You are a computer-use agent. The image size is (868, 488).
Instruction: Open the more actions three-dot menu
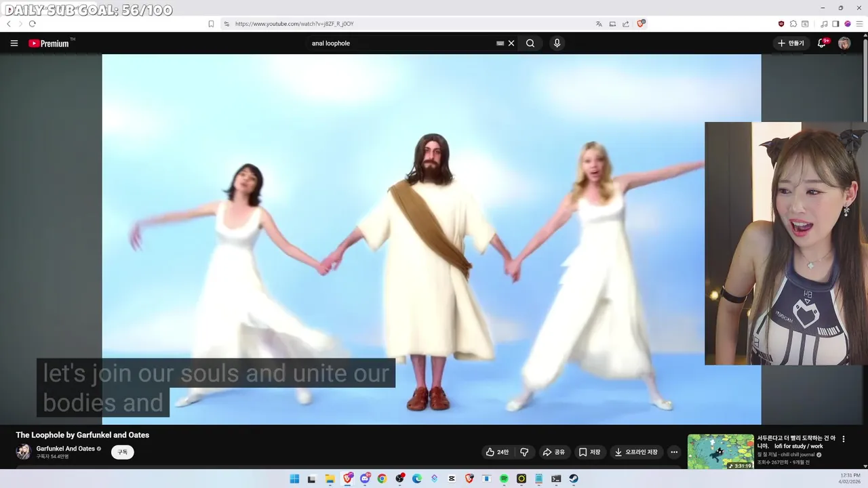pos(674,452)
